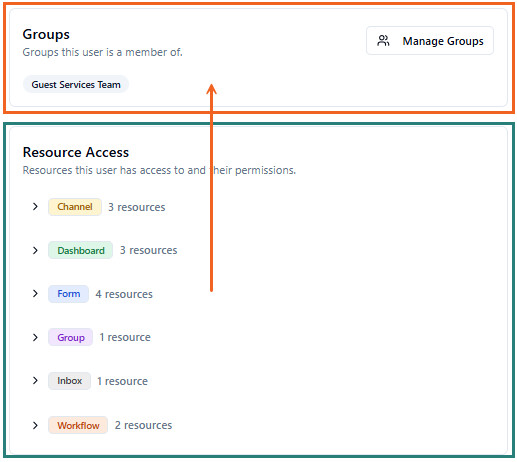Click the yellow Channel badge
The image size is (517, 462).
[75, 207]
